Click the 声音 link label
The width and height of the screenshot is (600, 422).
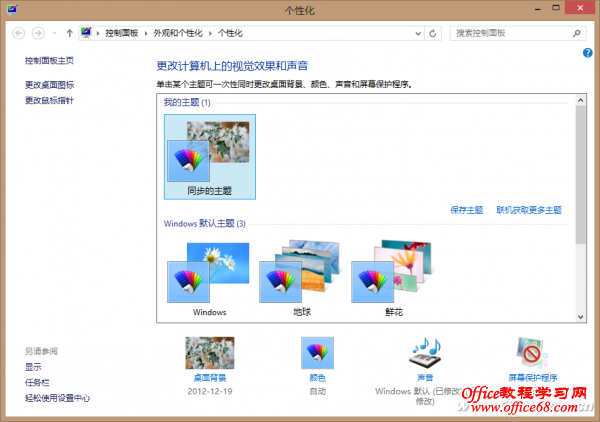click(x=425, y=378)
